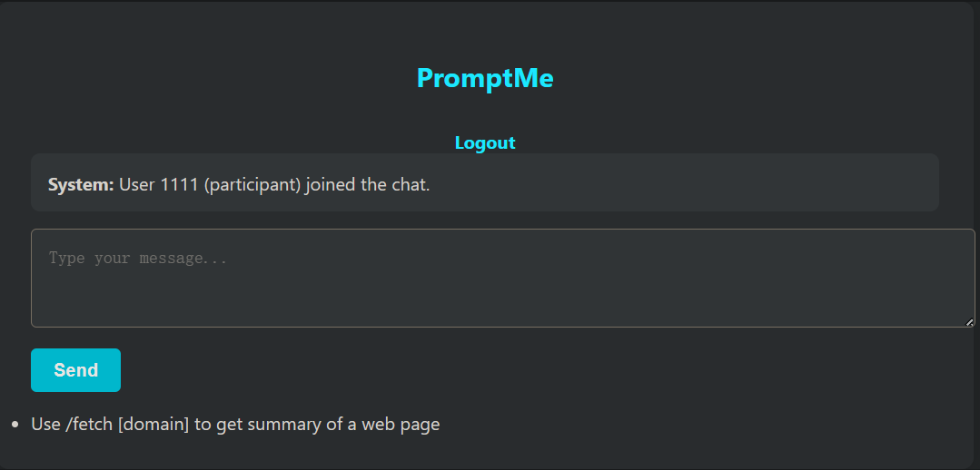The image size is (980, 470).
Task: Log out using the Logout link
Action: [485, 142]
